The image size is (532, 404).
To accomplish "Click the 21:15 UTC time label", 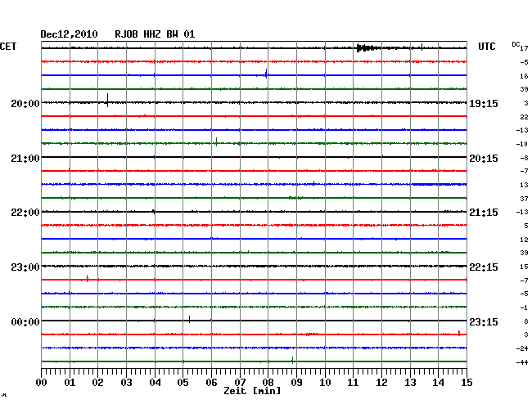I will (484, 213).
